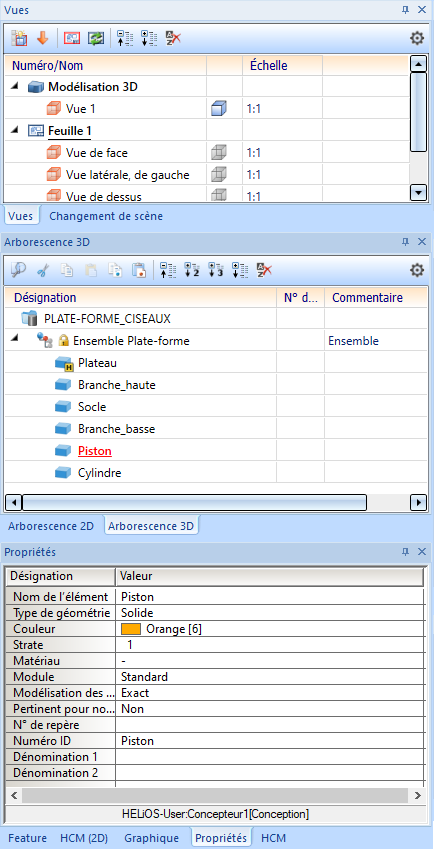The width and height of the screenshot is (434, 849).
Task: Open the Arborescence 2D tab
Action: 51,526
